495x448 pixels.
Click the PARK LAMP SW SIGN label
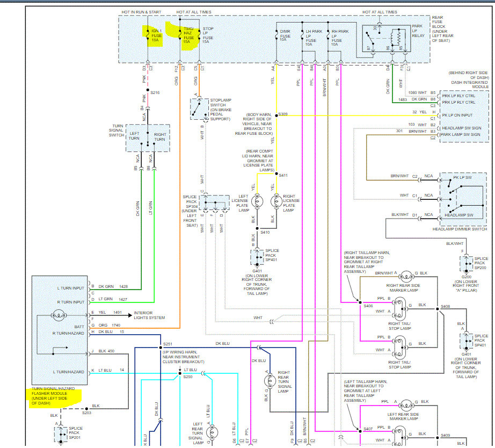pyautogui.click(x=460, y=135)
